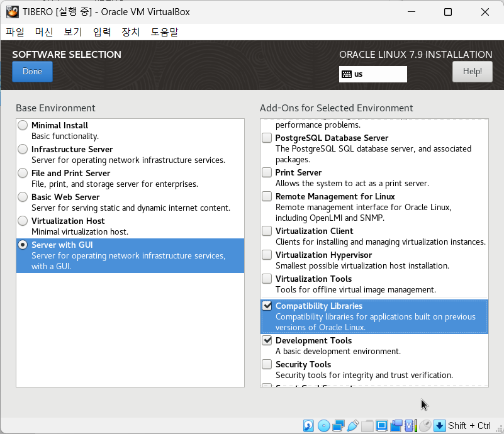Screen dimensions: 504x434
Task: Click the VirtualBox app icon in title bar
Action: [x=12, y=12]
